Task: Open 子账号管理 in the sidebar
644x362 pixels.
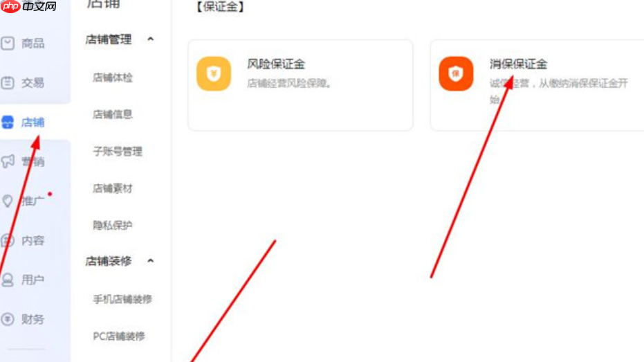Action: pos(118,151)
